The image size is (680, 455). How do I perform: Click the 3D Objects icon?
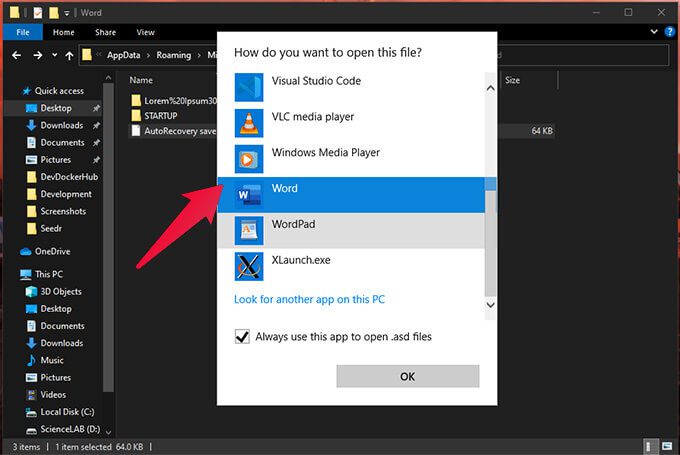[x=31, y=291]
